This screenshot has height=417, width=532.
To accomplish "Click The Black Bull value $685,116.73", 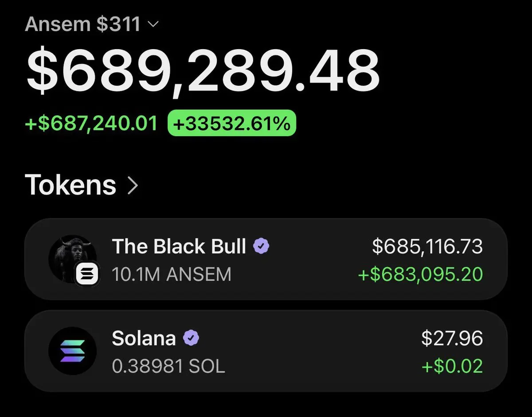I will (427, 246).
